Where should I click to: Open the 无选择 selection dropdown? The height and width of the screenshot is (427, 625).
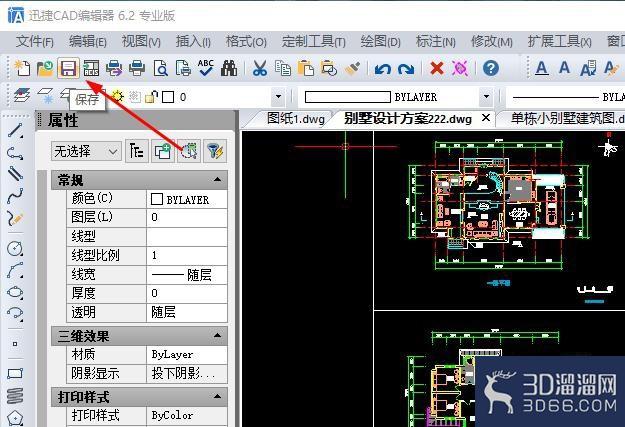pyautogui.click(x=86, y=152)
